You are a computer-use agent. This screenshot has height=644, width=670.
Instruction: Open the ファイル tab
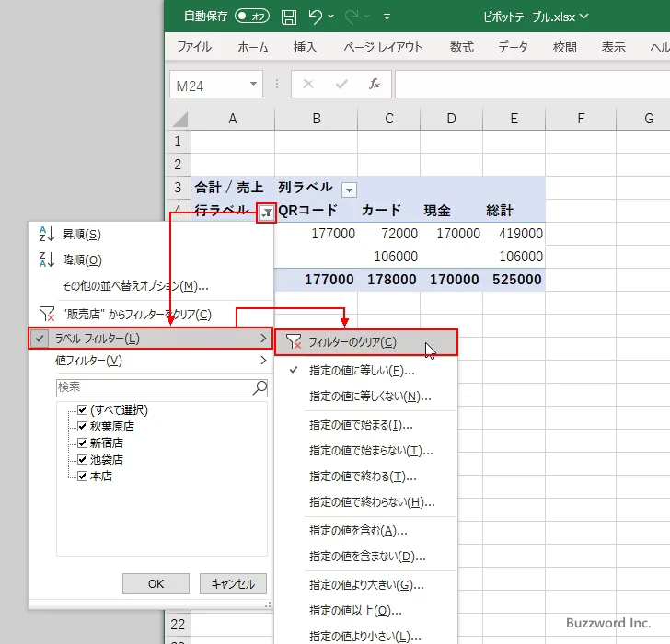(194, 47)
